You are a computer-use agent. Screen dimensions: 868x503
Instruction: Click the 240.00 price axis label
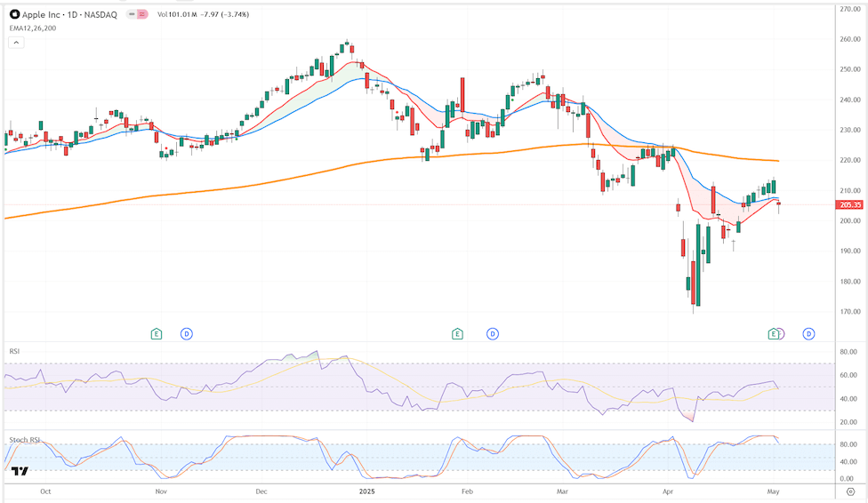pyautogui.click(x=849, y=100)
